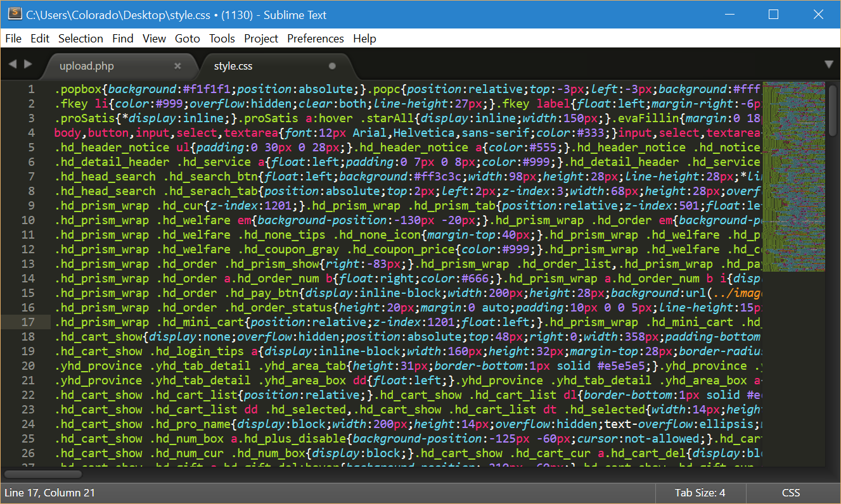This screenshot has height=504, width=841.
Task: Click the Sublime Text app icon in title bar
Action: (14, 14)
